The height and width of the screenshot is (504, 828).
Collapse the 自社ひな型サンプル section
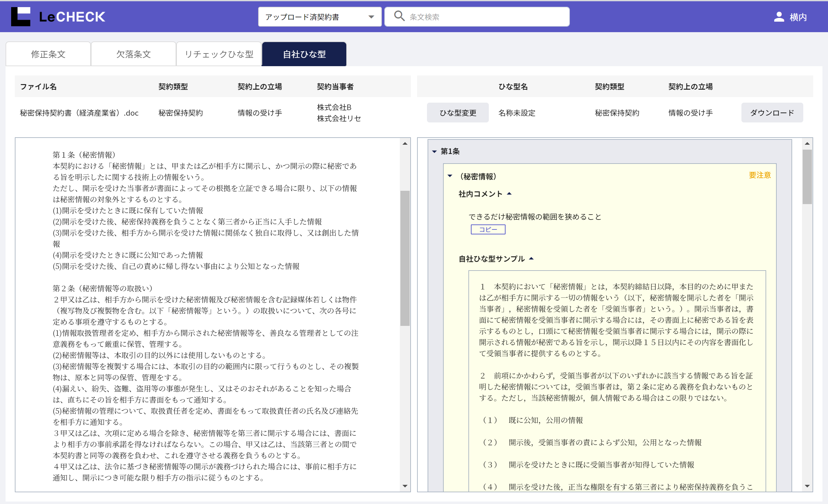(x=531, y=259)
